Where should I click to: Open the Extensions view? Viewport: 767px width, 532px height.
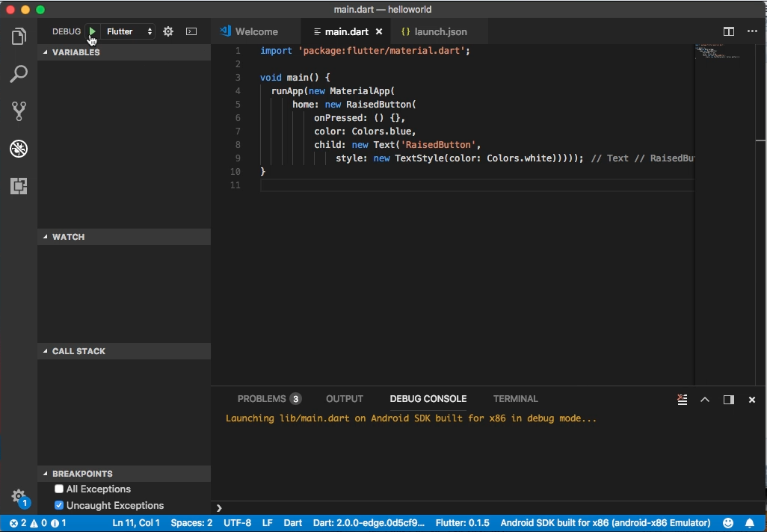19,186
